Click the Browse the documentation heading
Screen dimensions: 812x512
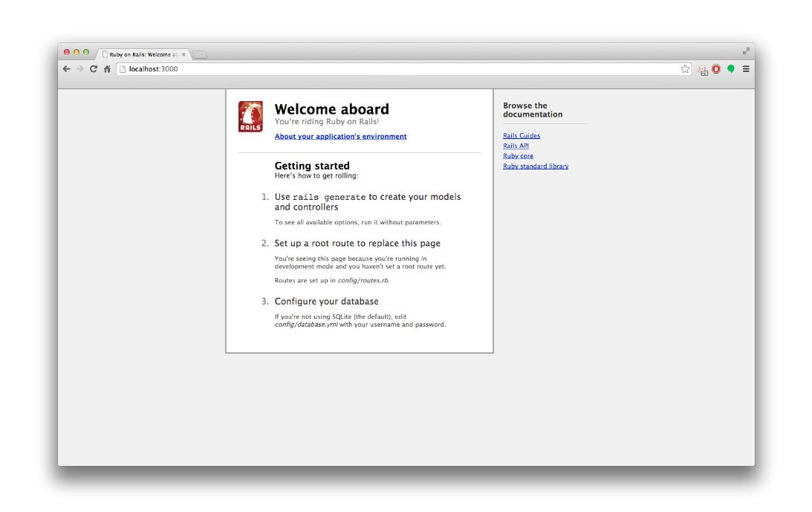click(533, 110)
